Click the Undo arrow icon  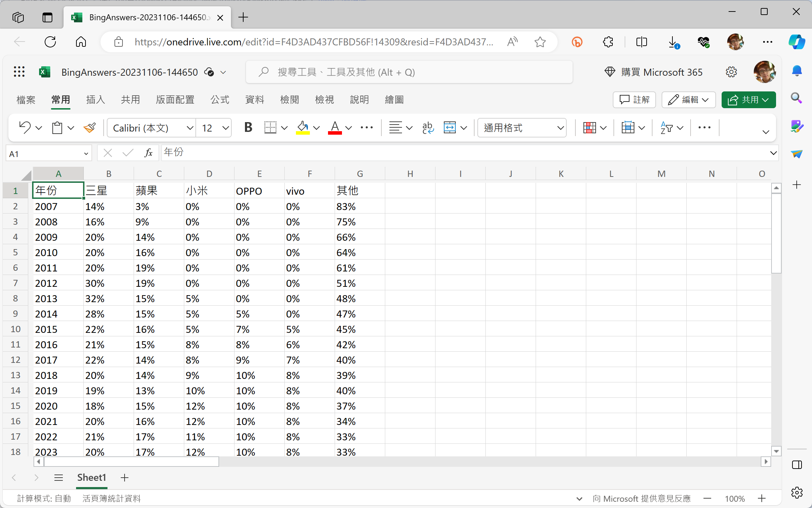click(25, 128)
